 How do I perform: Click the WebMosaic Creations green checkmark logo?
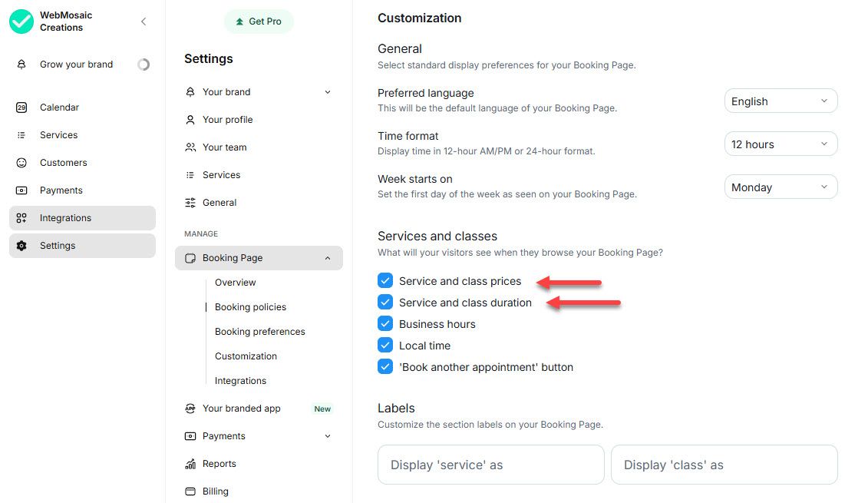21,22
